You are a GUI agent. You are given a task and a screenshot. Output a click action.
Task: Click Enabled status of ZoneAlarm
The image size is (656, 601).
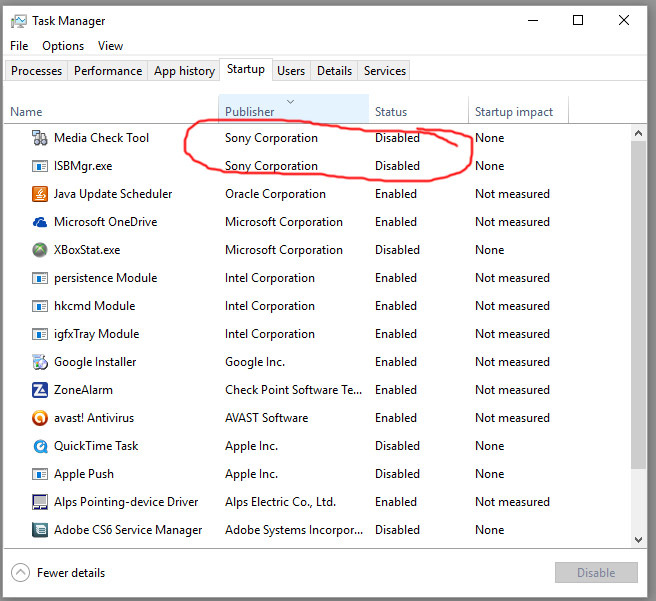coord(396,390)
